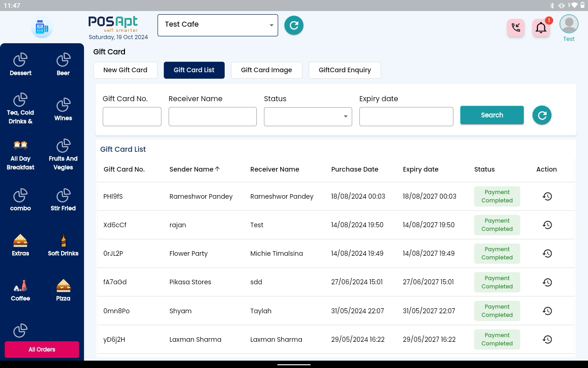Open the Gift Card Image tab
The height and width of the screenshot is (368, 588).
(x=266, y=70)
